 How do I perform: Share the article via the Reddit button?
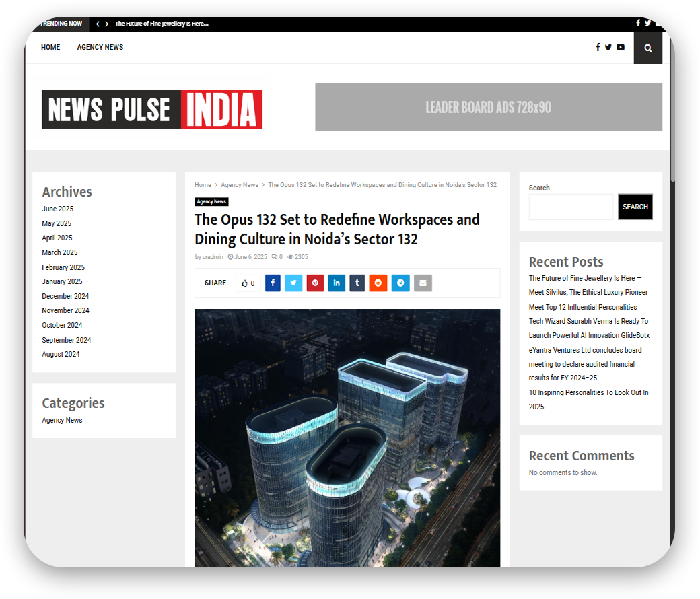(x=378, y=283)
